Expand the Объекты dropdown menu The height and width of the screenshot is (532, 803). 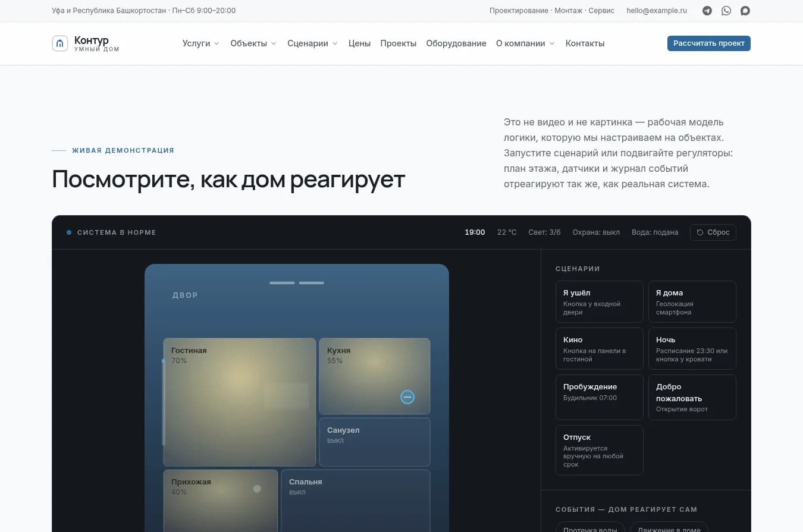[253, 43]
